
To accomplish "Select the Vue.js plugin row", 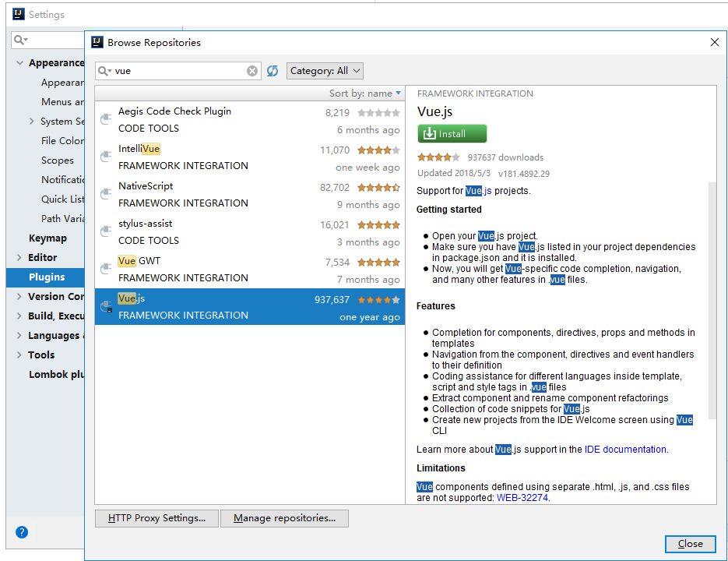I will tap(250, 307).
